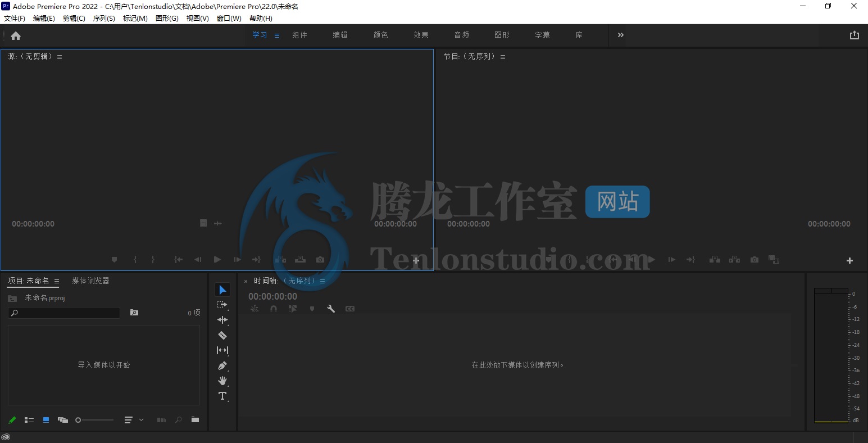868x443 pixels.
Task: Open Creative Cloud status bar icon
Action: pos(6,437)
